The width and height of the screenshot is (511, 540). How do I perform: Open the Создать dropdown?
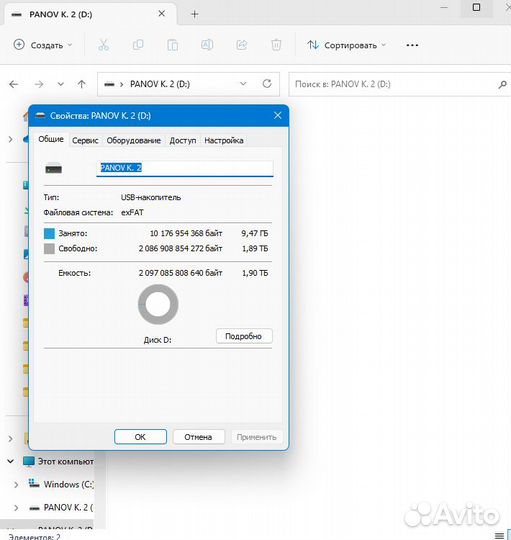point(43,45)
